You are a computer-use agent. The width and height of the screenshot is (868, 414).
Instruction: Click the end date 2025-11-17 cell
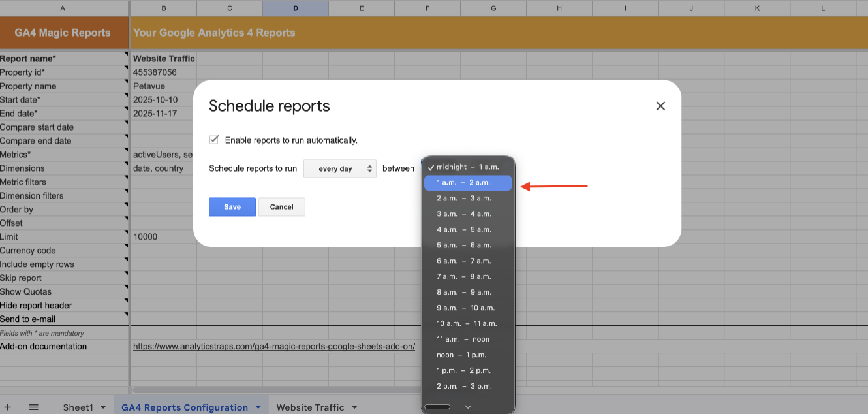(x=164, y=114)
